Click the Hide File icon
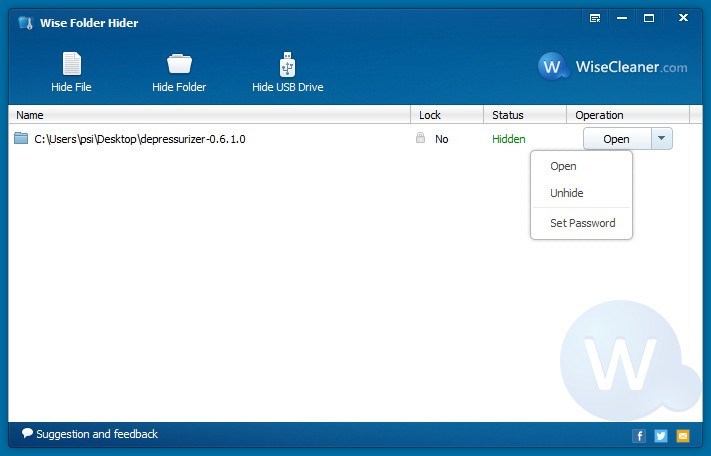Viewport: 711px width, 456px height. pos(72,64)
